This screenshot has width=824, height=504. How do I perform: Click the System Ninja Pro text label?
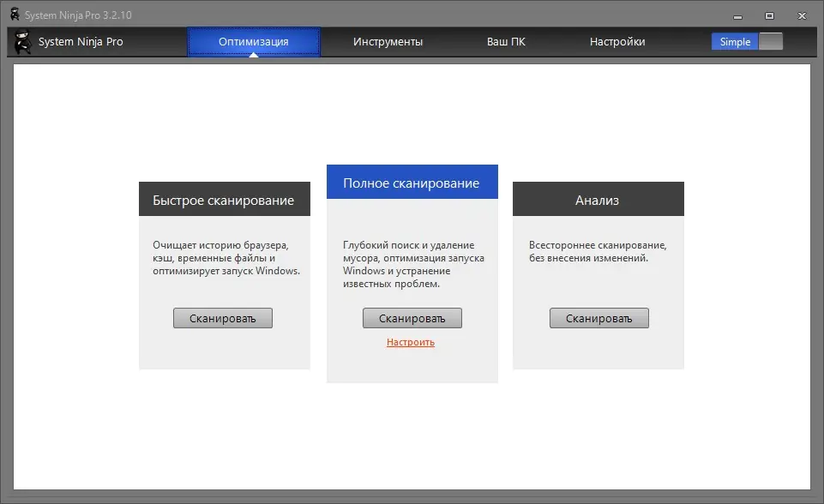(x=81, y=41)
